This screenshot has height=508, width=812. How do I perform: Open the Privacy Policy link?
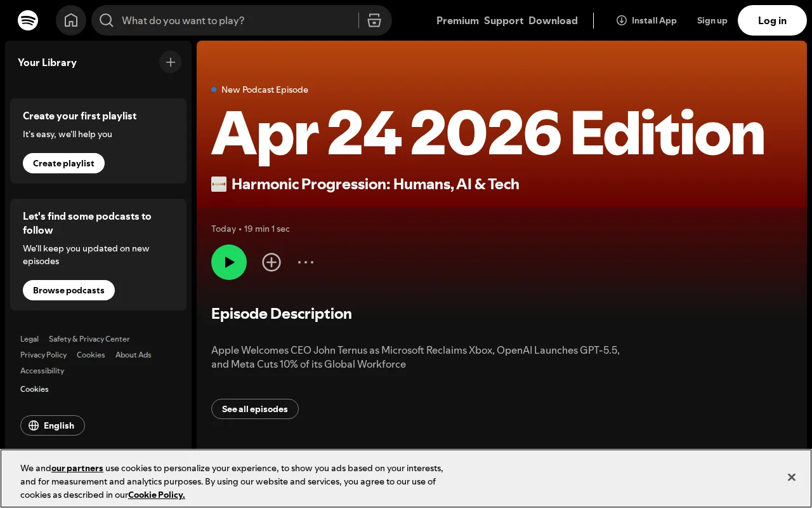43,355
